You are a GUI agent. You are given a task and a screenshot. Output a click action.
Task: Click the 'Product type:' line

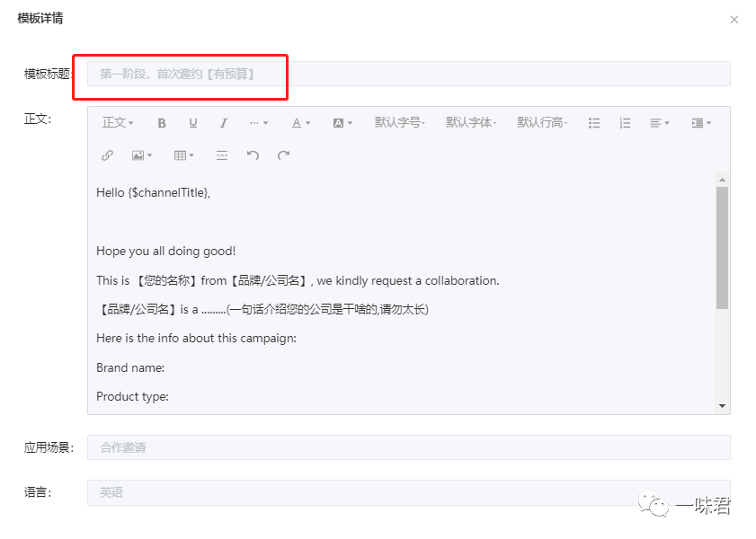point(132,396)
